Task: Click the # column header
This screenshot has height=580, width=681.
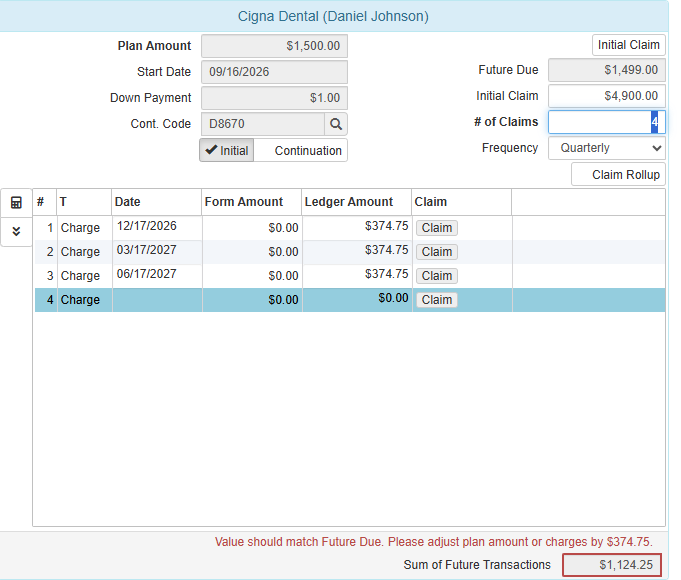Action: [x=45, y=202]
